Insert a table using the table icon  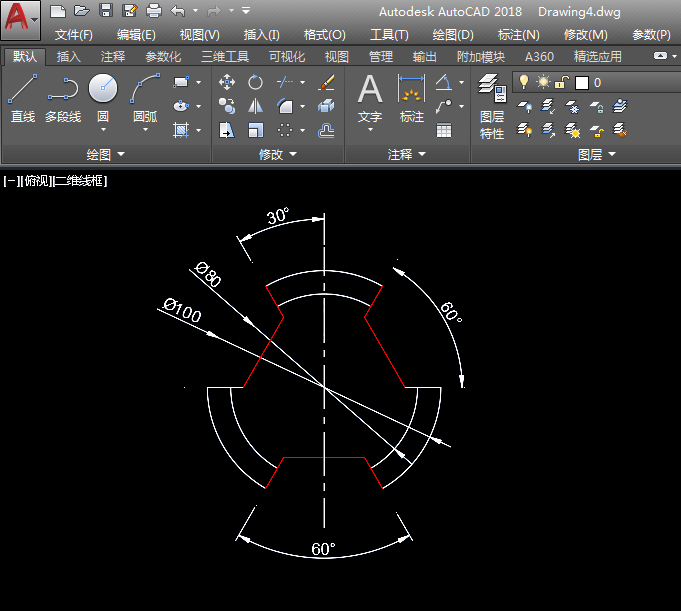444,130
